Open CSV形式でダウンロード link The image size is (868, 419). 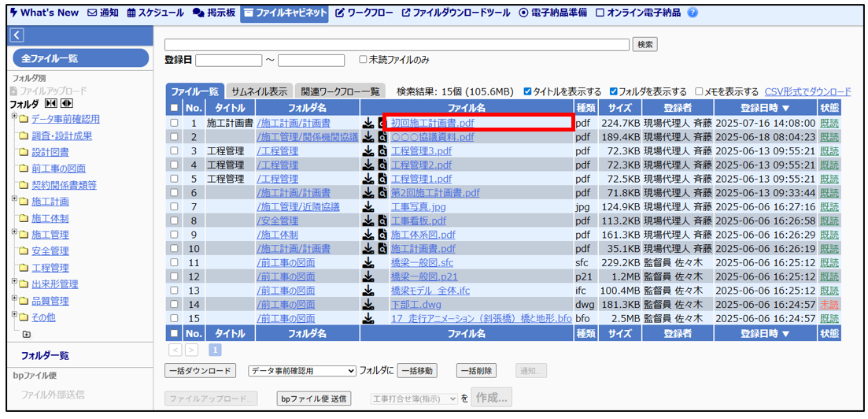click(807, 92)
